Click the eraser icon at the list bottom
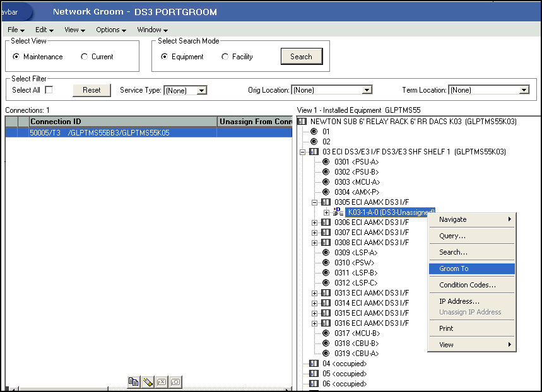 tap(147, 381)
